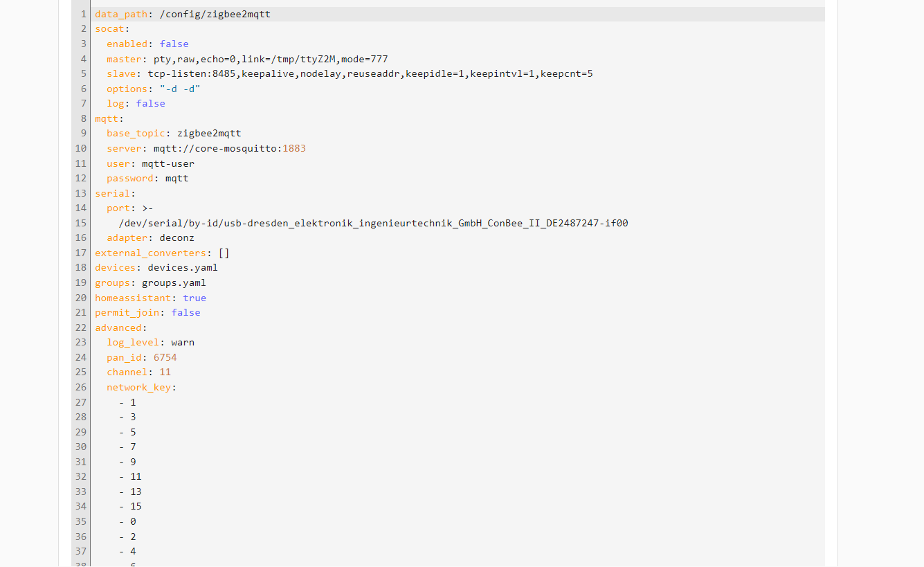Click line number 1 in the gutter
Image resolution: width=924 pixels, height=567 pixels.
point(82,13)
